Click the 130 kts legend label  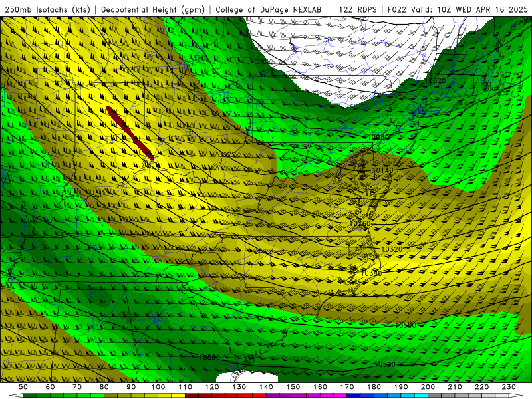pyautogui.click(x=239, y=387)
